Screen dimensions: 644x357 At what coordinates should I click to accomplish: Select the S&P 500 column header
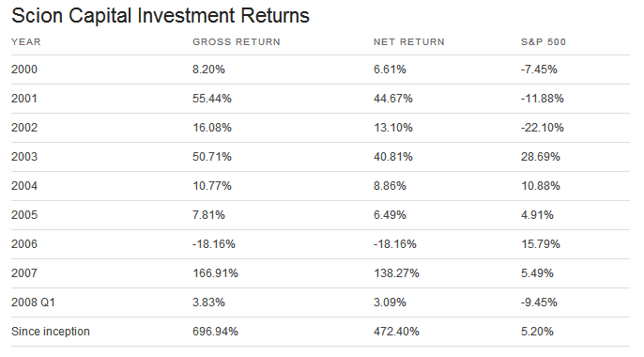(544, 42)
